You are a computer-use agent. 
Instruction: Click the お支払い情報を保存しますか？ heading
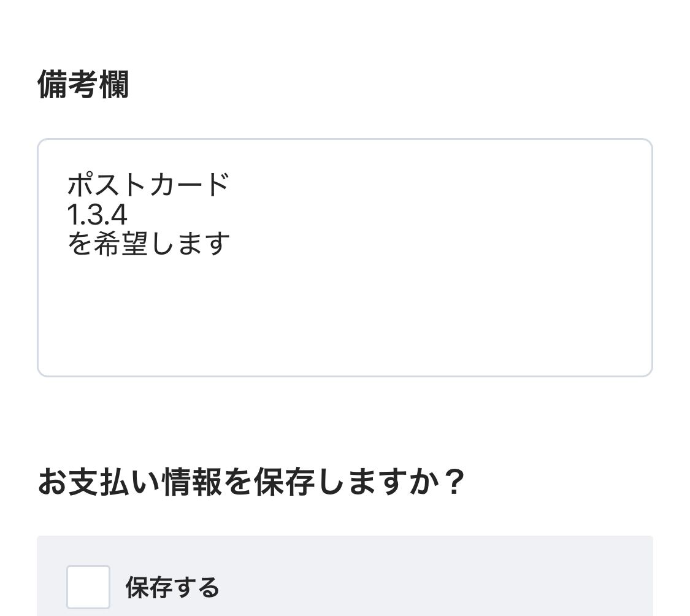click(x=251, y=482)
